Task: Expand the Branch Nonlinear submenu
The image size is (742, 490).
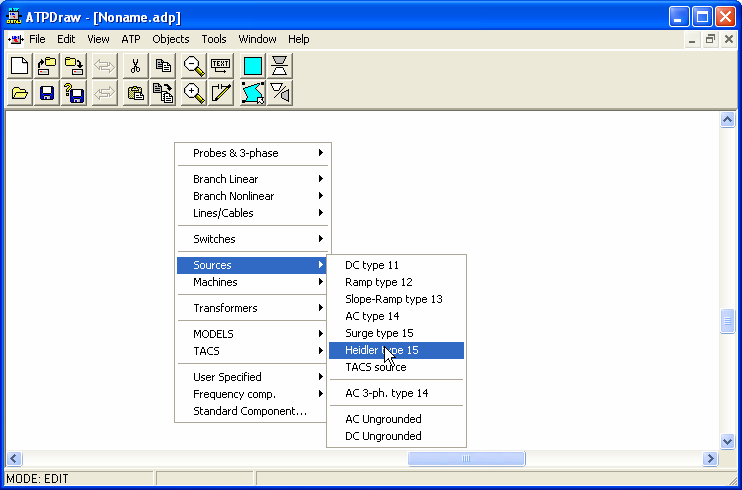Action: pyautogui.click(x=253, y=196)
